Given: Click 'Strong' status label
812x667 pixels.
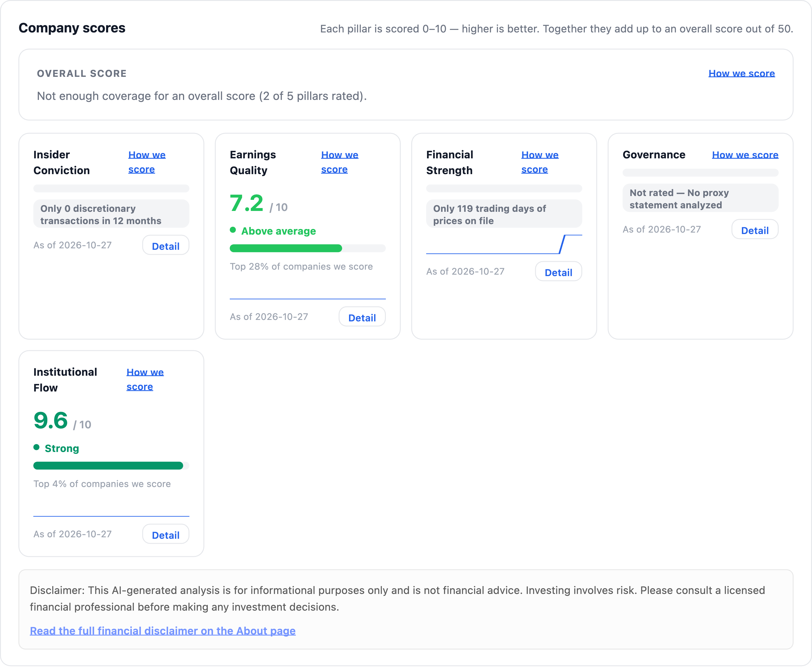Looking at the screenshot, I should pos(62,448).
